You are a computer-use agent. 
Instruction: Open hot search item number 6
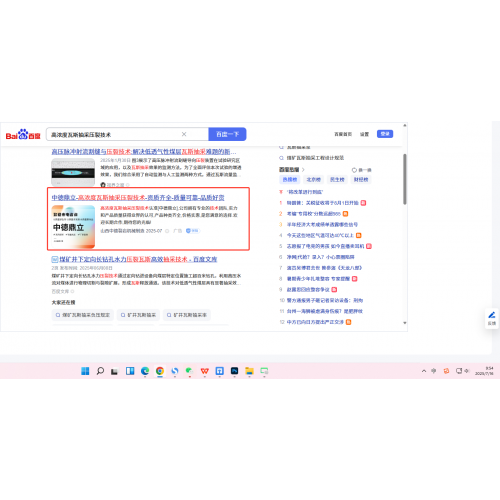pyautogui.click(x=320, y=257)
